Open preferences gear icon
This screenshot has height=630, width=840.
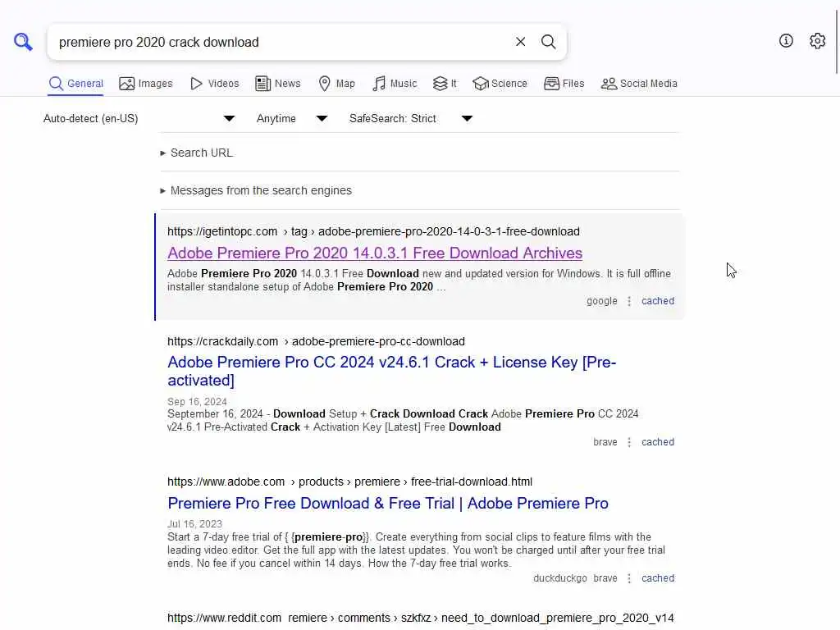pyautogui.click(x=817, y=41)
